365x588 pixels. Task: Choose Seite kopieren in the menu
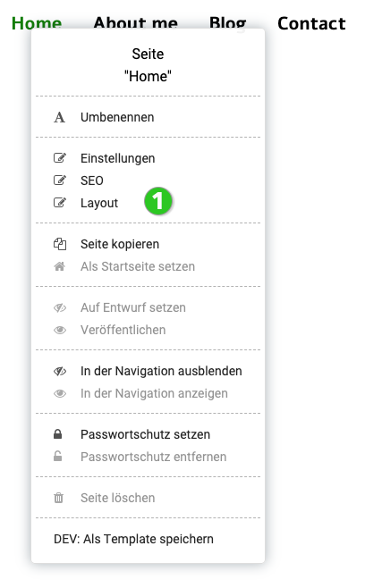tap(120, 244)
